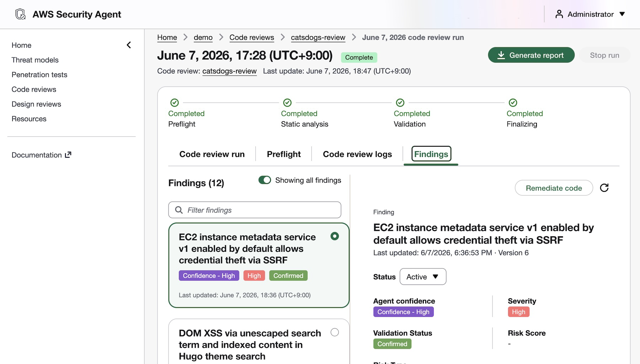The height and width of the screenshot is (364, 640).
Task: Click Confidence - High badge in EC2 finding card
Action: pos(209,276)
